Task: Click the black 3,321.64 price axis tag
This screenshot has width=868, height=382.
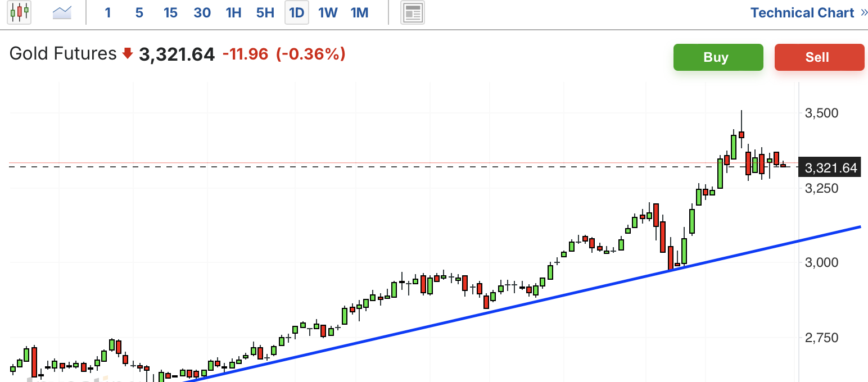Action: pos(831,167)
